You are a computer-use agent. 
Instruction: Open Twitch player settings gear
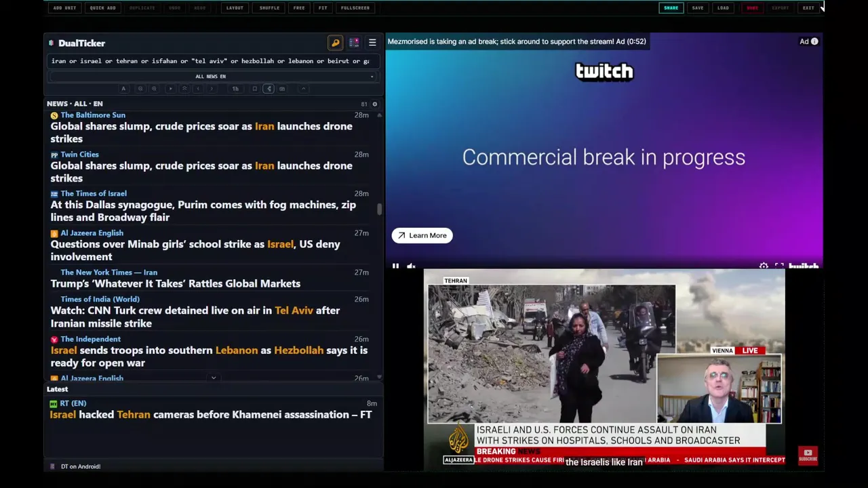click(x=764, y=266)
